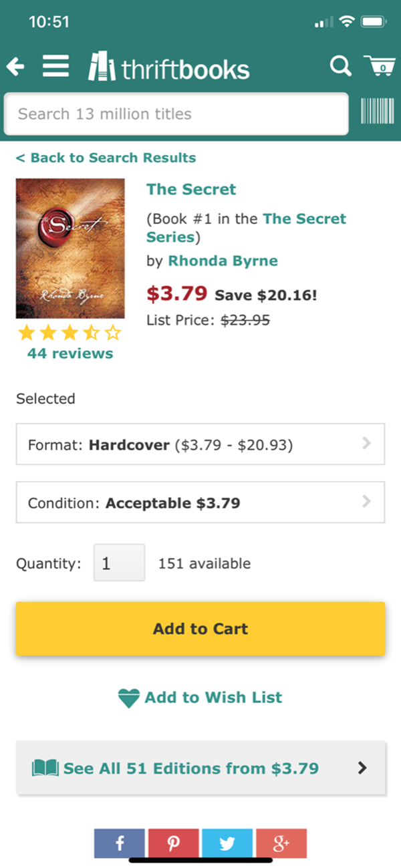Tap the ThriftBooks logo

point(169,67)
